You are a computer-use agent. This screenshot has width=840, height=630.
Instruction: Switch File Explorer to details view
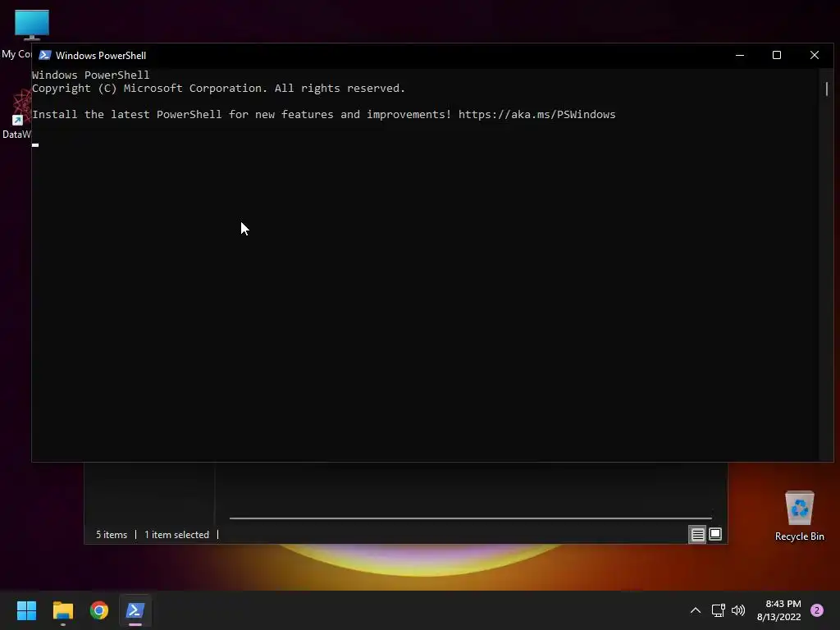[x=697, y=535]
